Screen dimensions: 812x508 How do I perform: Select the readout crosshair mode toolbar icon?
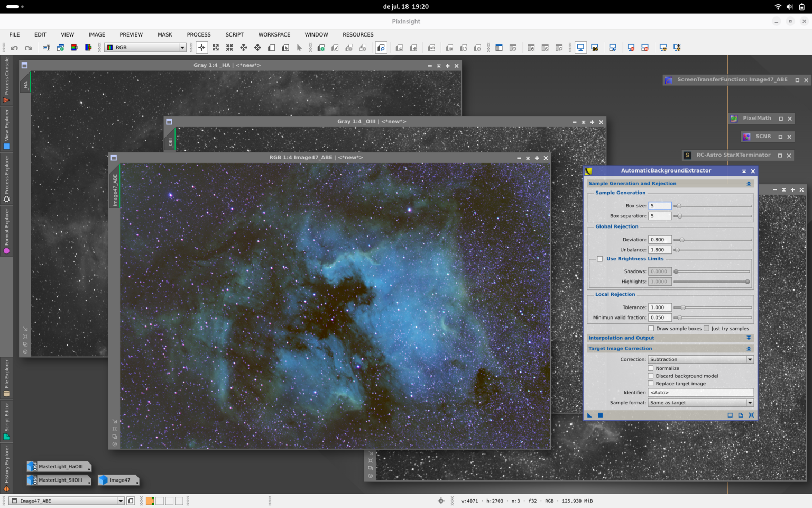[201, 48]
